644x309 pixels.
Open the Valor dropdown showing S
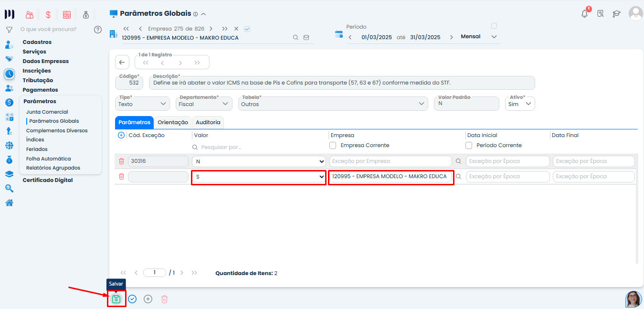tap(259, 177)
